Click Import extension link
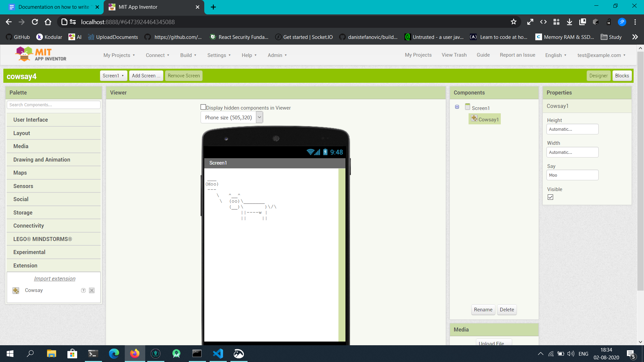Screen dimensions: 644x362 [x=55, y=279]
